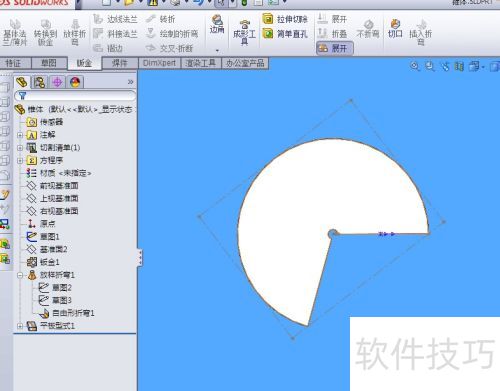500x391 pixels.
Task: Switch to the 草图 sketch tab
Action: pyautogui.click(x=49, y=63)
